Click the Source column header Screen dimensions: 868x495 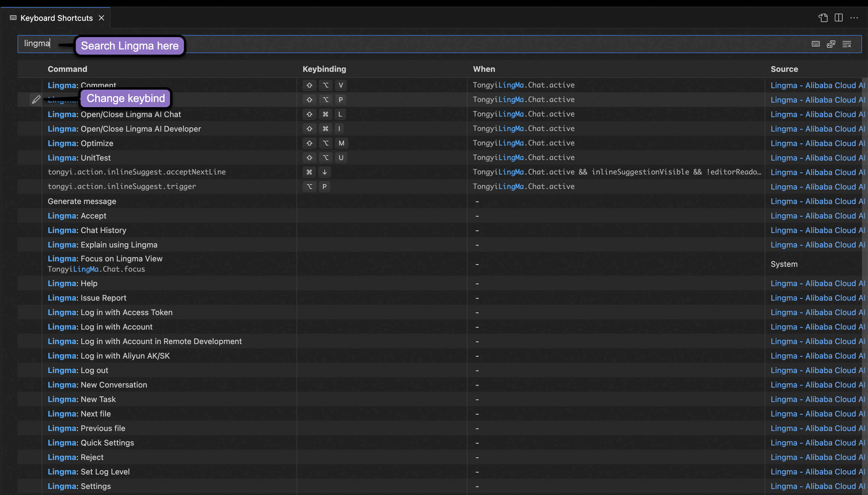point(784,69)
